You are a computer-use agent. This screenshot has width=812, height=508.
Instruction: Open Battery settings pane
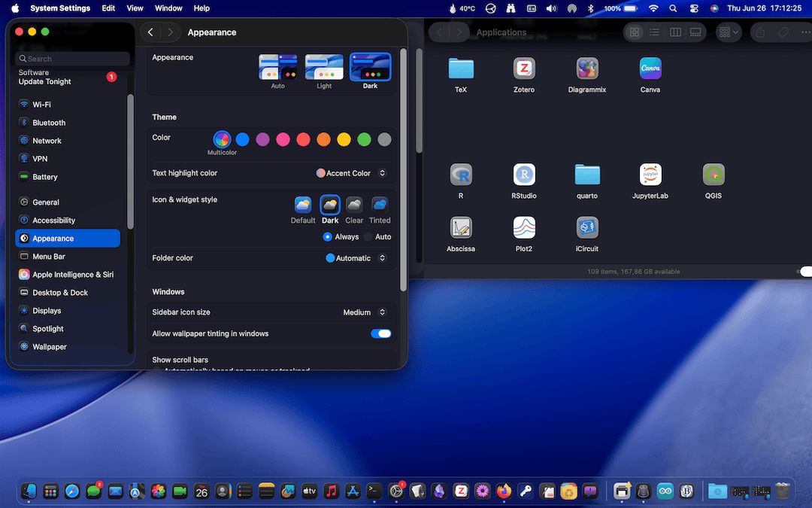pos(68,177)
